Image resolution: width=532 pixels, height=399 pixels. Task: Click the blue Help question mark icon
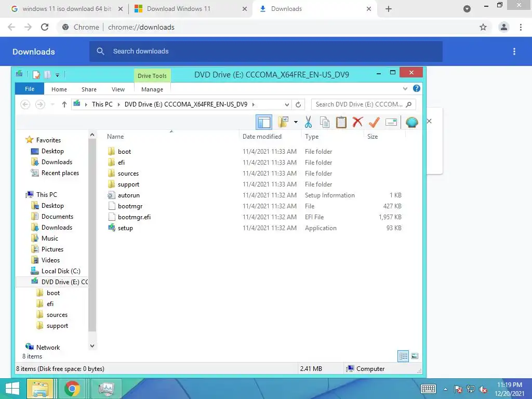417,88
